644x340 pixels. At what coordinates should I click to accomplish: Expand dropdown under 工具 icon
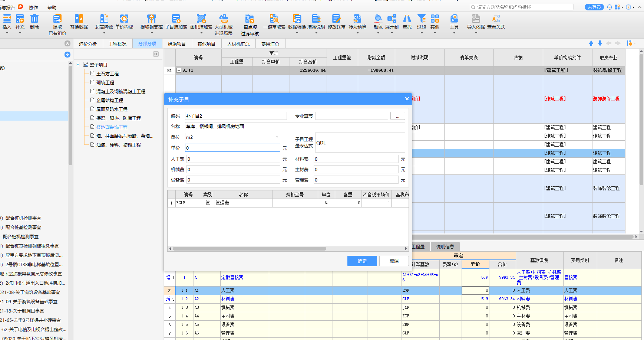click(x=454, y=33)
